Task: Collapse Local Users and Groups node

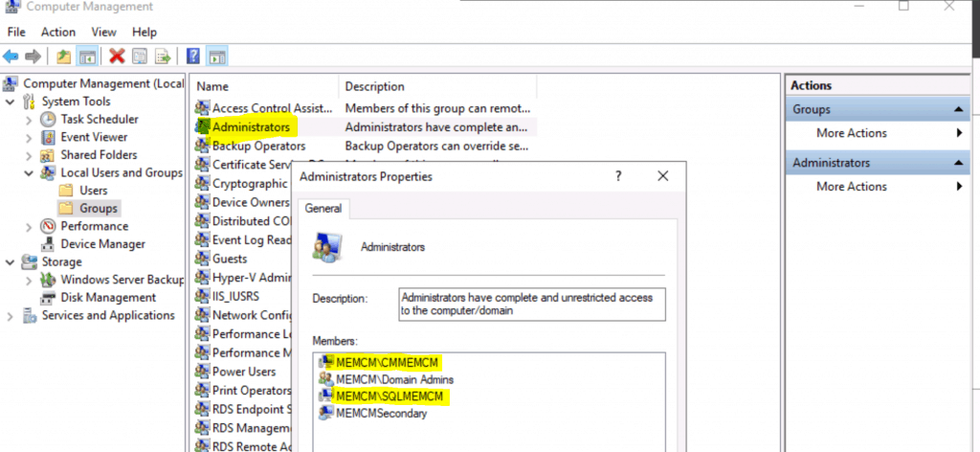Action: (x=28, y=173)
